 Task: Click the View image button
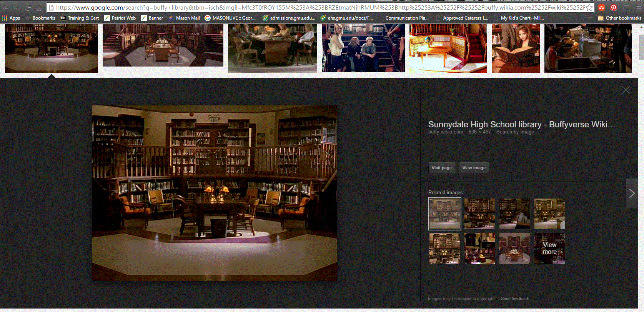[474, 168]
